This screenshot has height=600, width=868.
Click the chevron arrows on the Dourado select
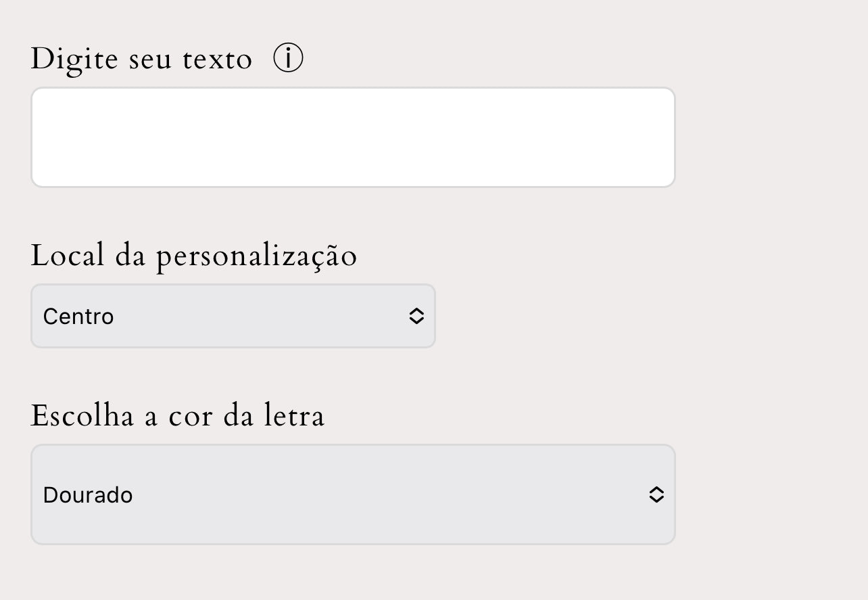(656, 494)
